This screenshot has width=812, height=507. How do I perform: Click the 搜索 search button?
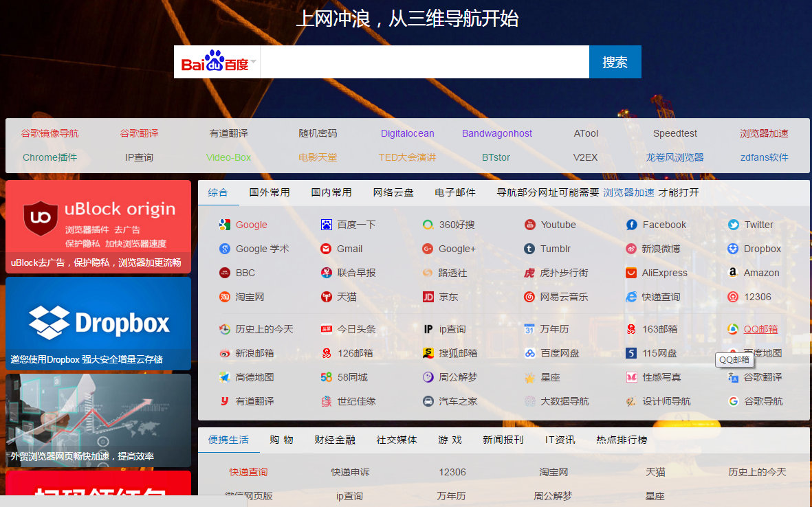[x=615, y=62]
